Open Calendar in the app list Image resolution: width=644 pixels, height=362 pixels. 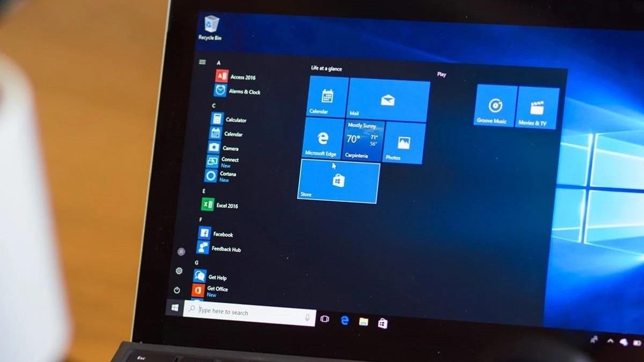tap(226, 133)
